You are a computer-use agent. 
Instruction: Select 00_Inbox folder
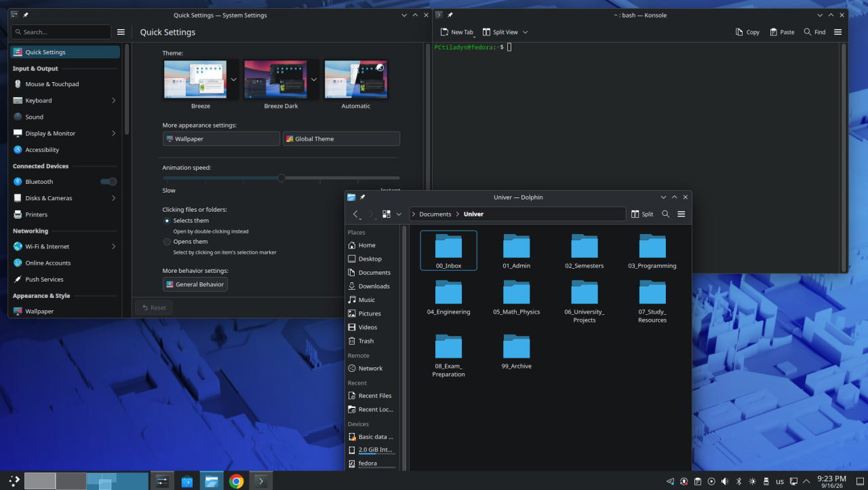pyautogui.click(x=448, y=250)
